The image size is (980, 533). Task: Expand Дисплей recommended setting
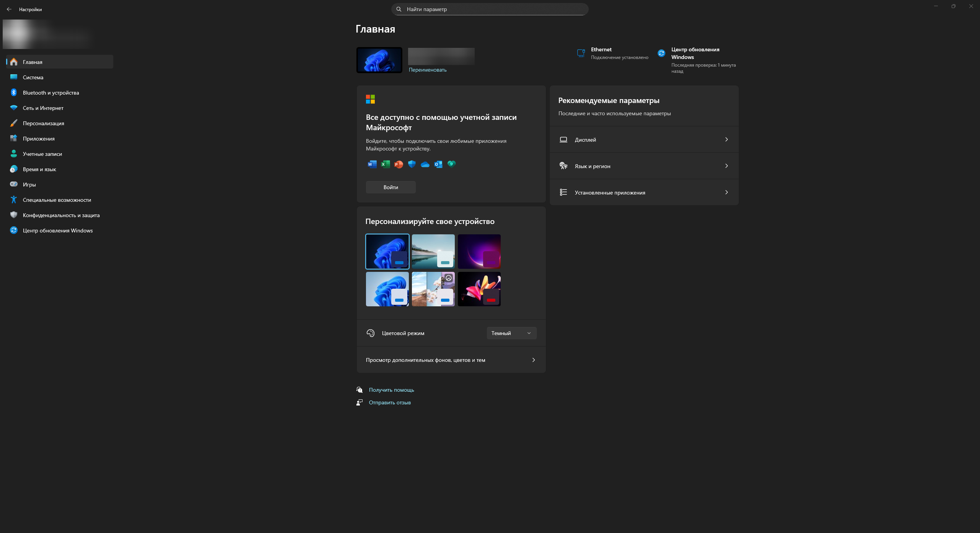[644, 140]
